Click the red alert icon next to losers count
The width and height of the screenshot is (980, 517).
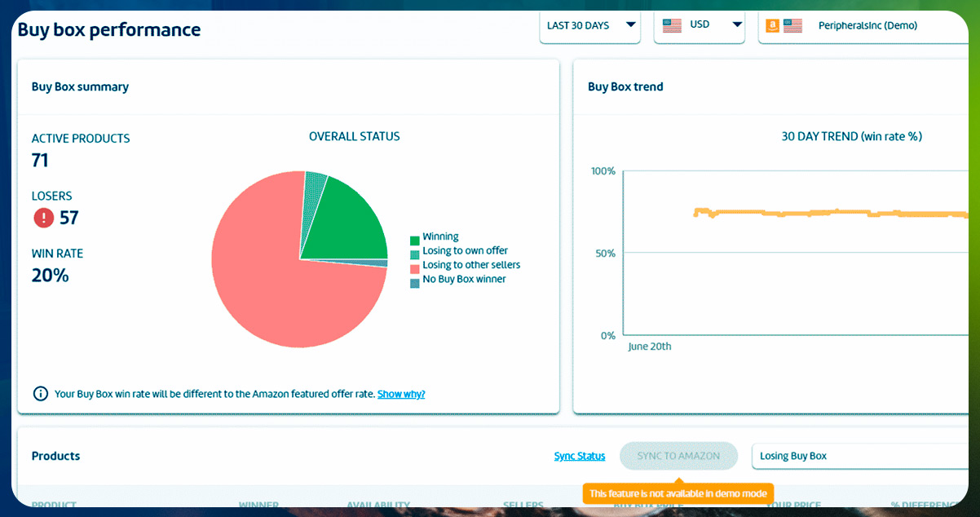43,218
